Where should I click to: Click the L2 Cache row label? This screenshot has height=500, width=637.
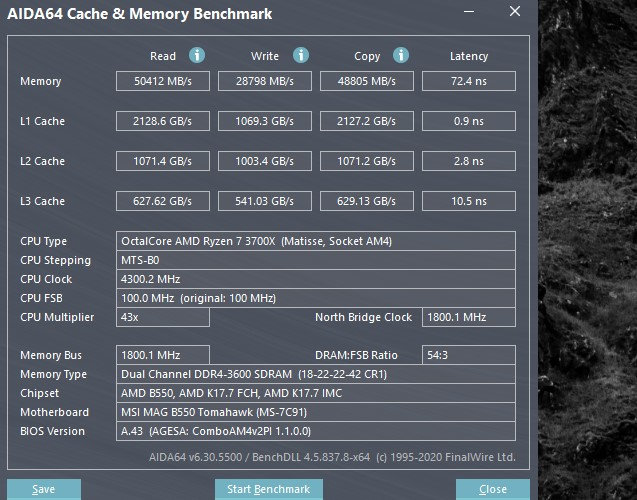coord(43,161)
